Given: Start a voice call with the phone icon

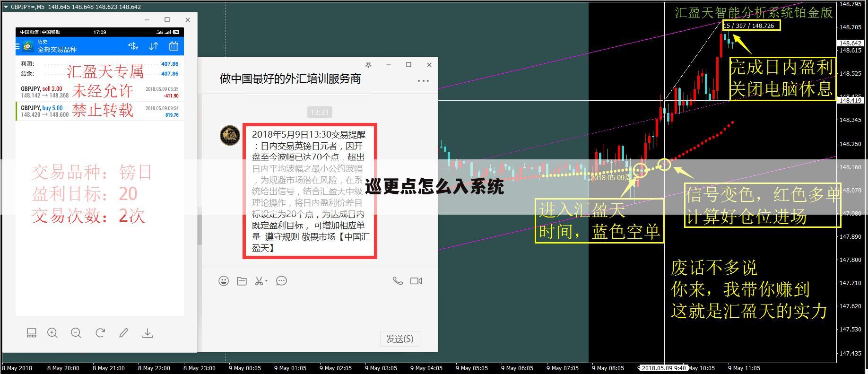Looking at the screenshot, I should 398,281.
